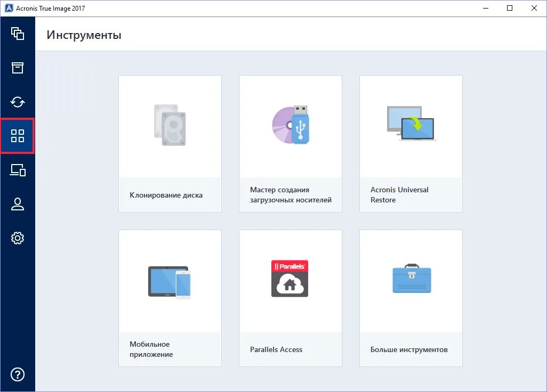Open Help question mark icon

pyautogui.click(x=18, y=374)
